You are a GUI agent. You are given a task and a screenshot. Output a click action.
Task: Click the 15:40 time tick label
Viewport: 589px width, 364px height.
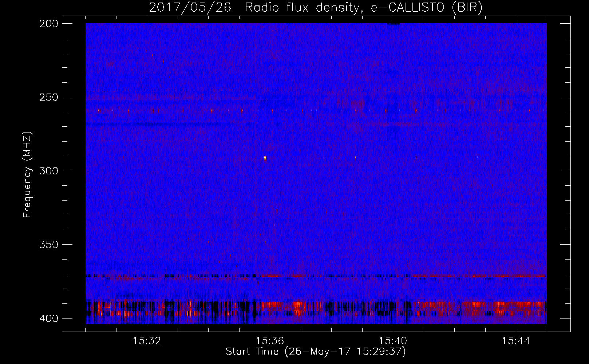pyautogui.click(x=393, y=341)
